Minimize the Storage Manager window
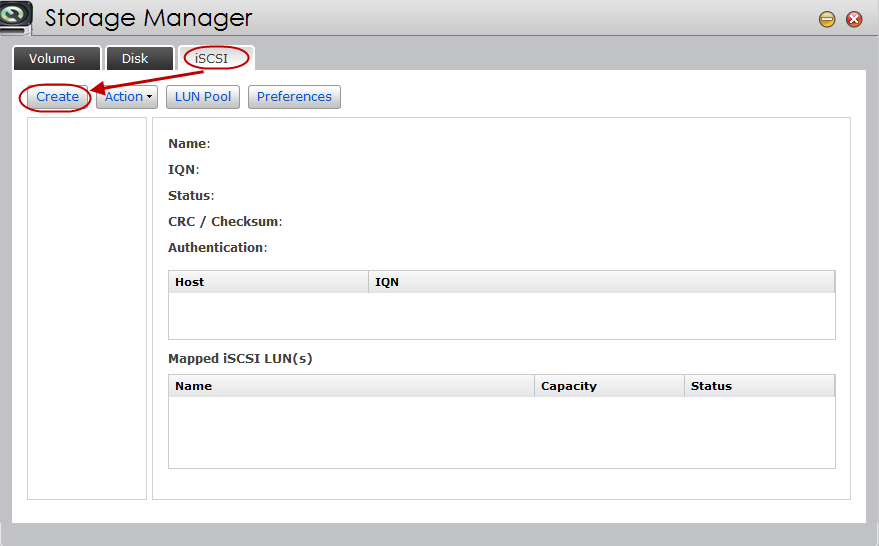The image size is (879, 546). 827,20
